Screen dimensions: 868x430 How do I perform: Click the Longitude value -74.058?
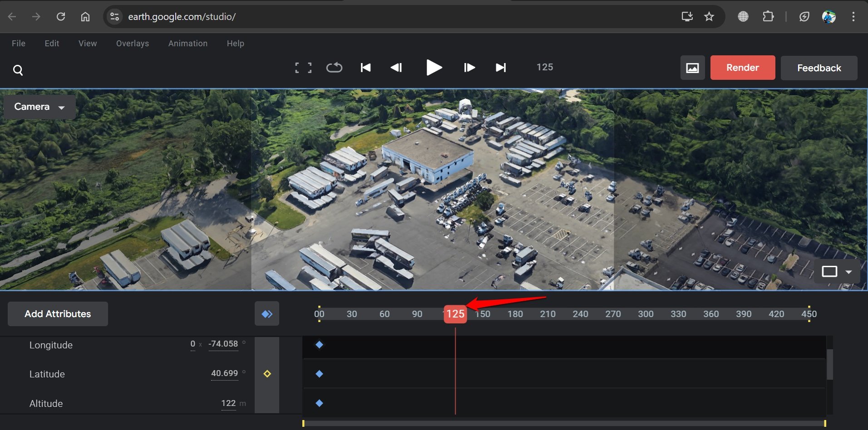click(223, 344)
